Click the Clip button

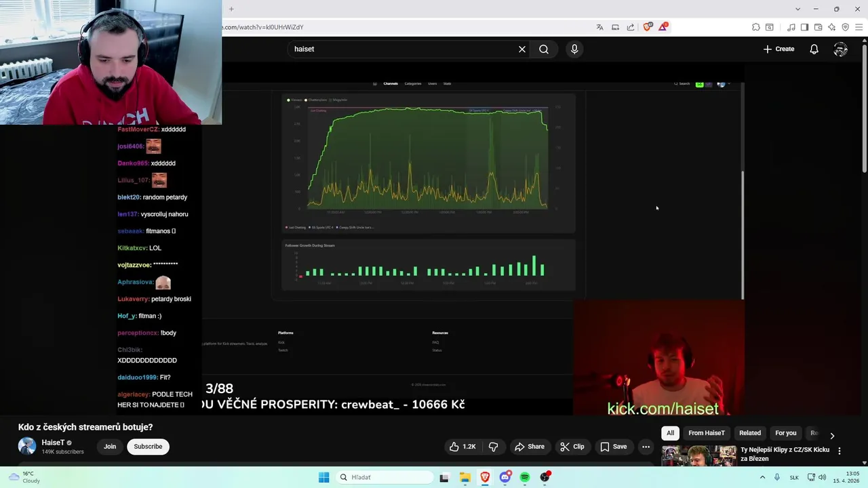(572, 447)
